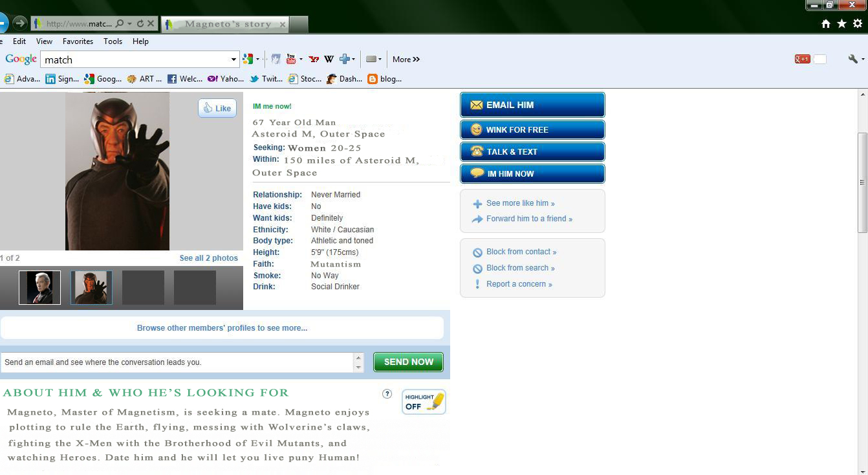Refresh the page from the address bar
Screen dimensions: 868x475
click(140, 23)
